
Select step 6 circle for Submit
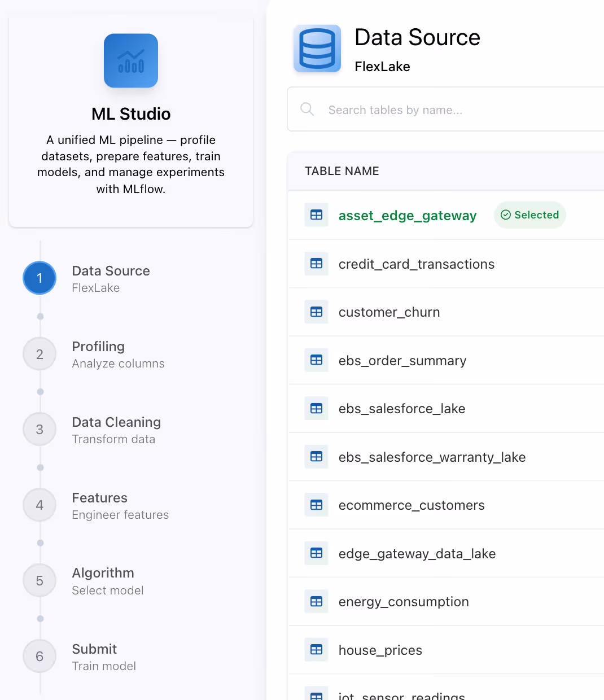[x=40, y=656]
